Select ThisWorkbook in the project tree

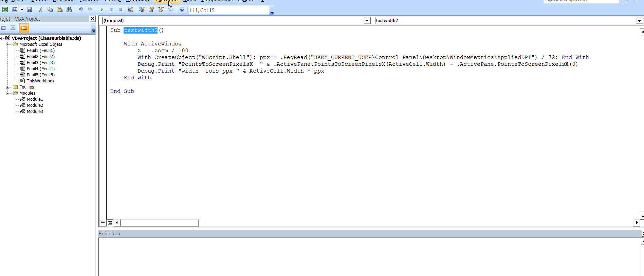pyautogui.click(x=40, y=81)
